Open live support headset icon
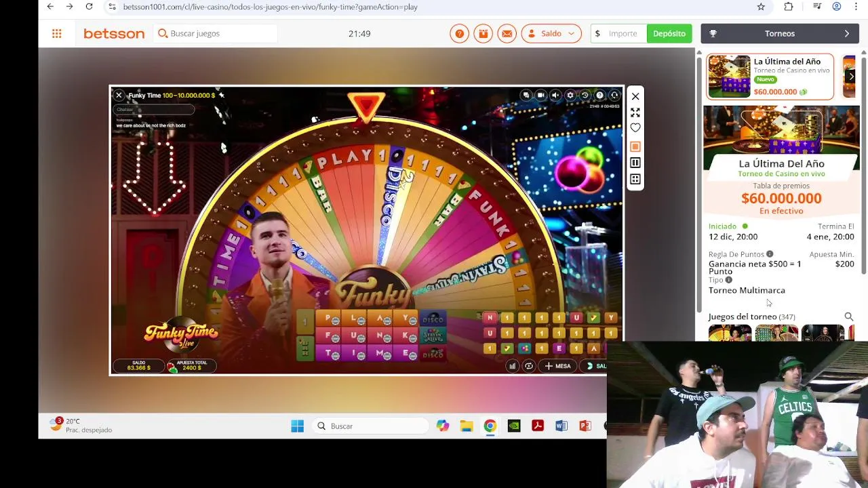868x488 pixels. [x=614, y=96]
